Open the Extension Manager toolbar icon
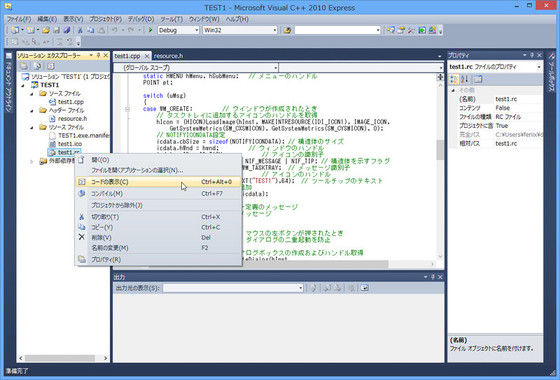The image size is (560, 380). (432, 30)
